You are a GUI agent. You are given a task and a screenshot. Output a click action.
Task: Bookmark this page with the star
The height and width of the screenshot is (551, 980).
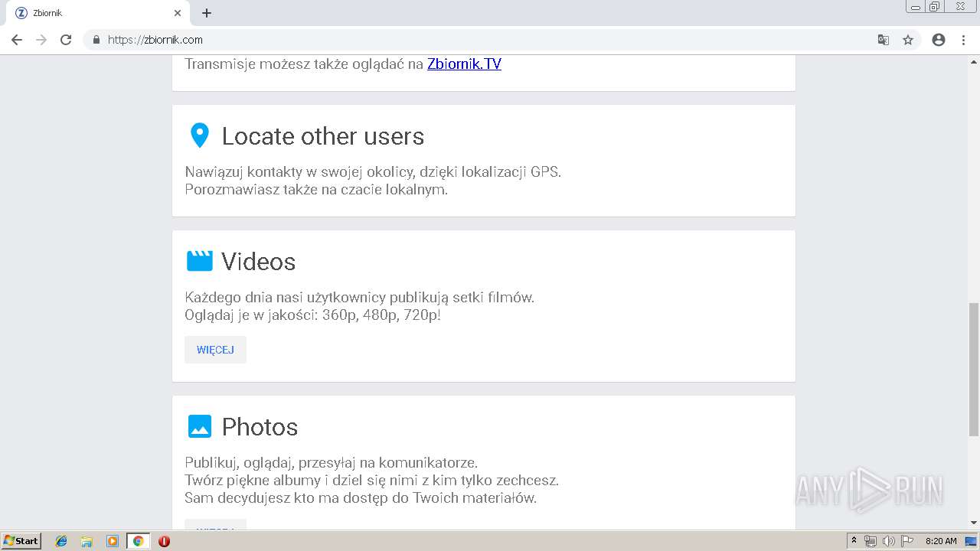coord(908,40)
